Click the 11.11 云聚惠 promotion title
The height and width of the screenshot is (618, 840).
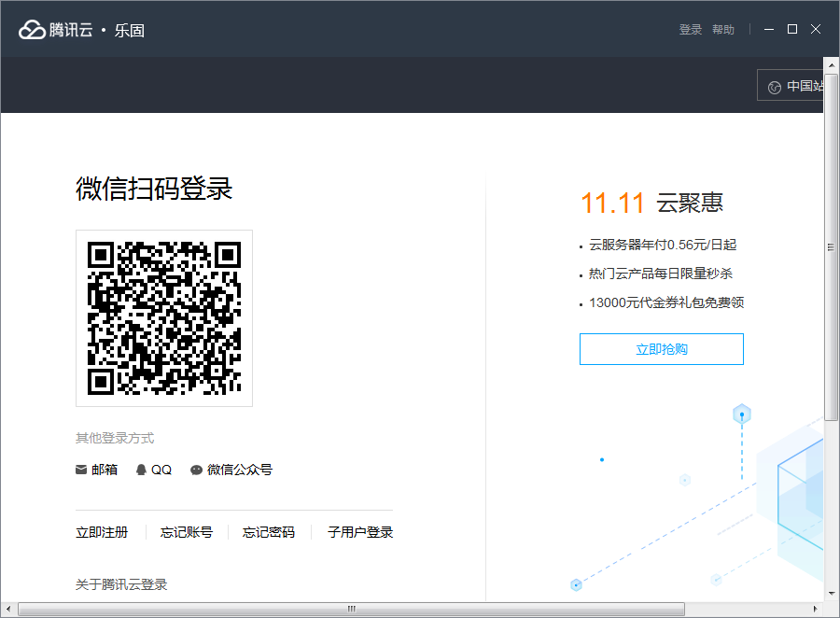(x=652, y=204)
